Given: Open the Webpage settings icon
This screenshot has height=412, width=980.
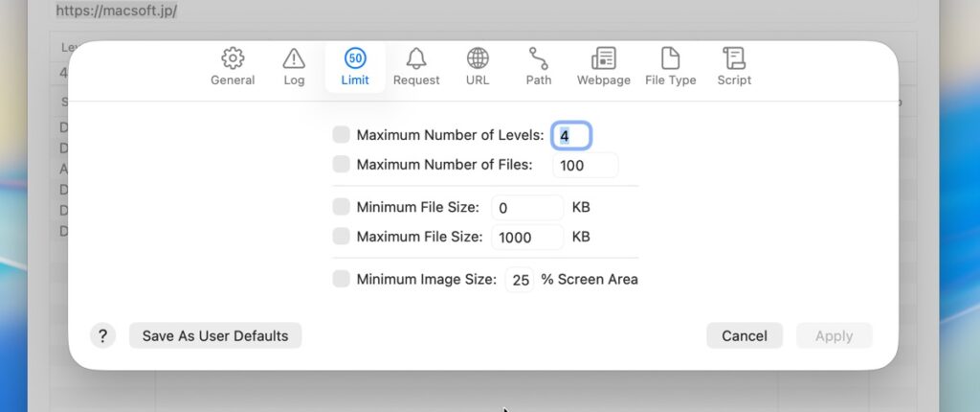Looking at the screenshot, I should (603, 59).
